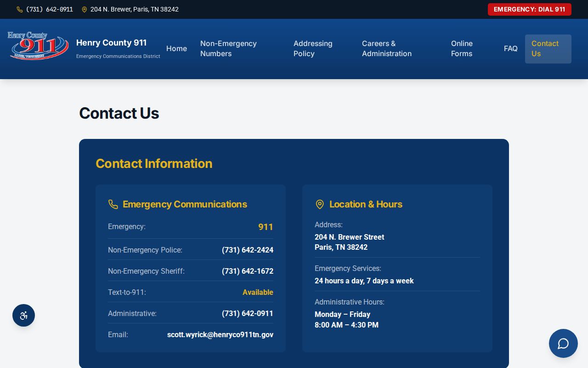Click the 'Monday – Friday' hours text

342,315
